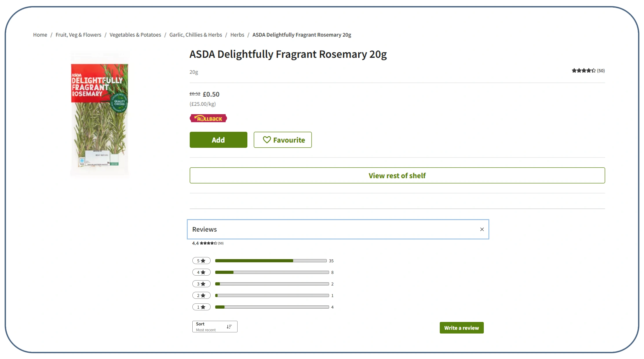The width and height of the screenshot is (644, 359).
Task: Click the heart icon to favourite the rosemary
Action: pyautogui.click(x=267, y=140)
